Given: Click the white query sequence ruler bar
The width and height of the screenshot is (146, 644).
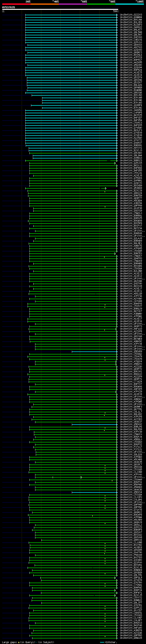Looking at the screenshot, I should pos(60,10).
